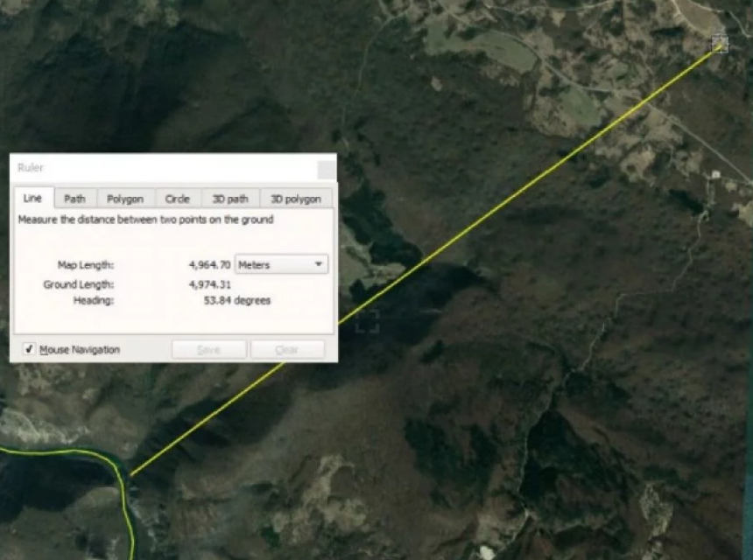Viewport: 753px width, 560px height.
Task: Select the Polygon measurement tab
Action: coord(124,199)
